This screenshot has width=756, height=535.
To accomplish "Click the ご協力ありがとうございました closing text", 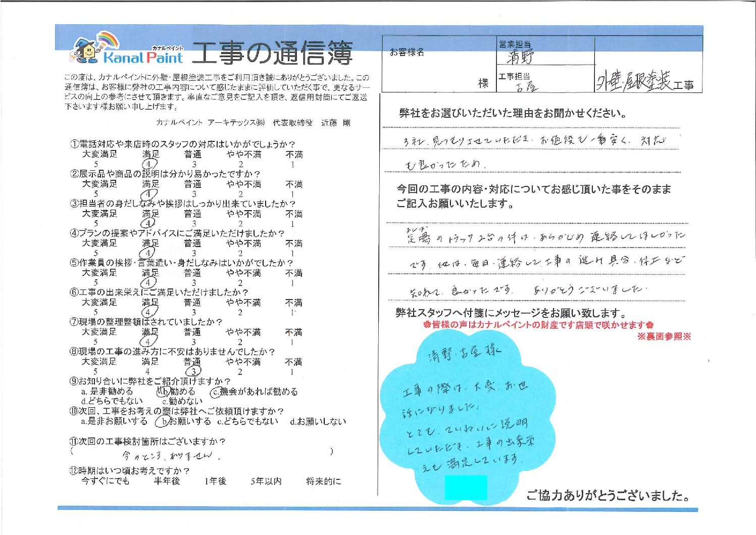I will 608,496.
